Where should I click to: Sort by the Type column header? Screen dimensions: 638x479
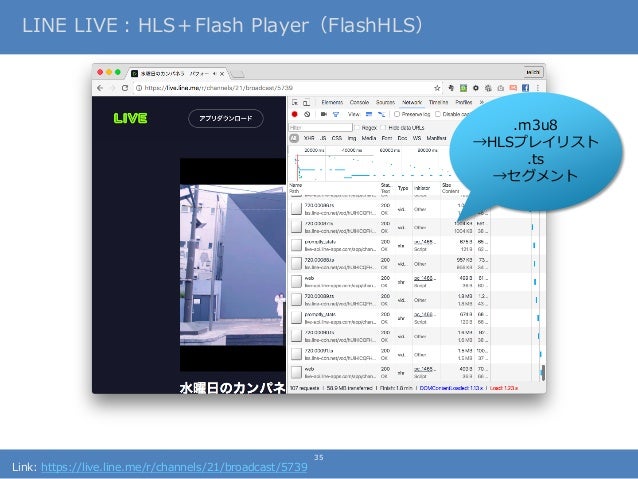[x=403, y=188]
